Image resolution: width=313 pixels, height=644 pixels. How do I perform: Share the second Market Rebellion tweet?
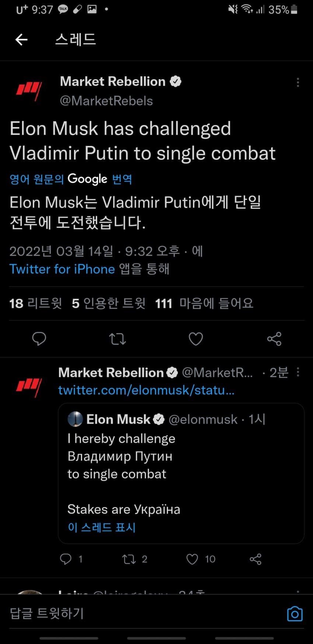256,559
